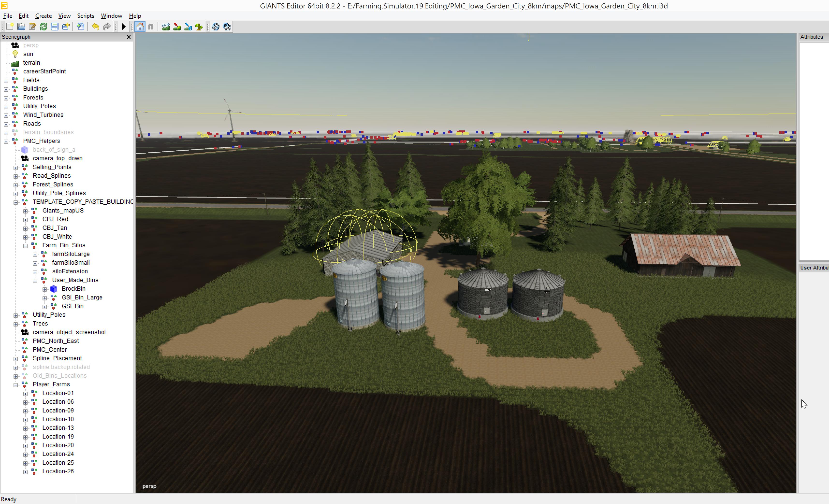The height and width of the screenshot is (504, 829).
Task: Select the terrain node
Action: [31, 63]
